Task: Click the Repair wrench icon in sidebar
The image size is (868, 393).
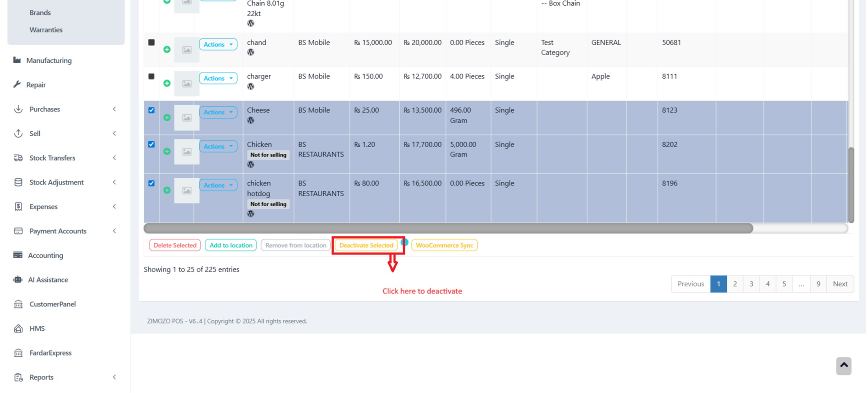Action: [x=17, y=84]
